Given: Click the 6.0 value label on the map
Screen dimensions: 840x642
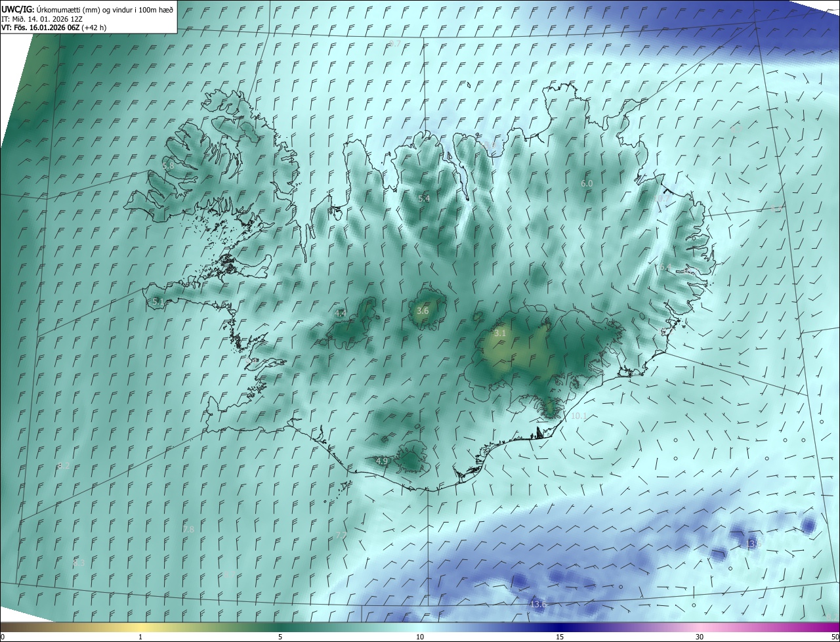Looking at the screenshot, I should (587, 184).
